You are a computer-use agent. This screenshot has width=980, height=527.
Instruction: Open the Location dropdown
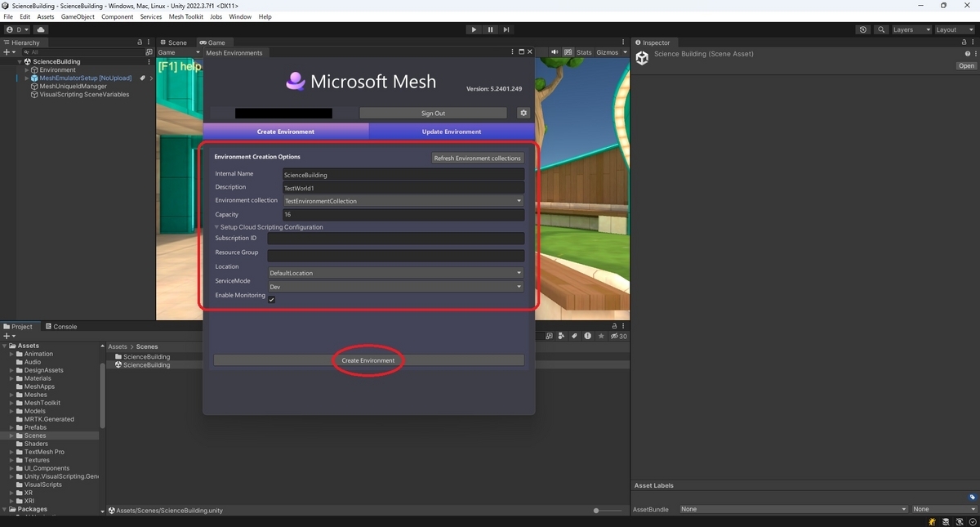tap(396, 273)
